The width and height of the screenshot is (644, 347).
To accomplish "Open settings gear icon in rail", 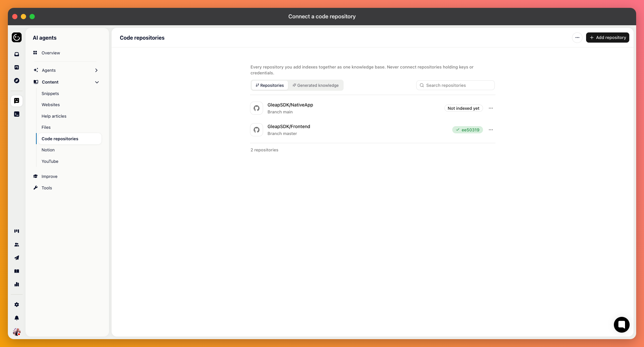I will (17, 305).
